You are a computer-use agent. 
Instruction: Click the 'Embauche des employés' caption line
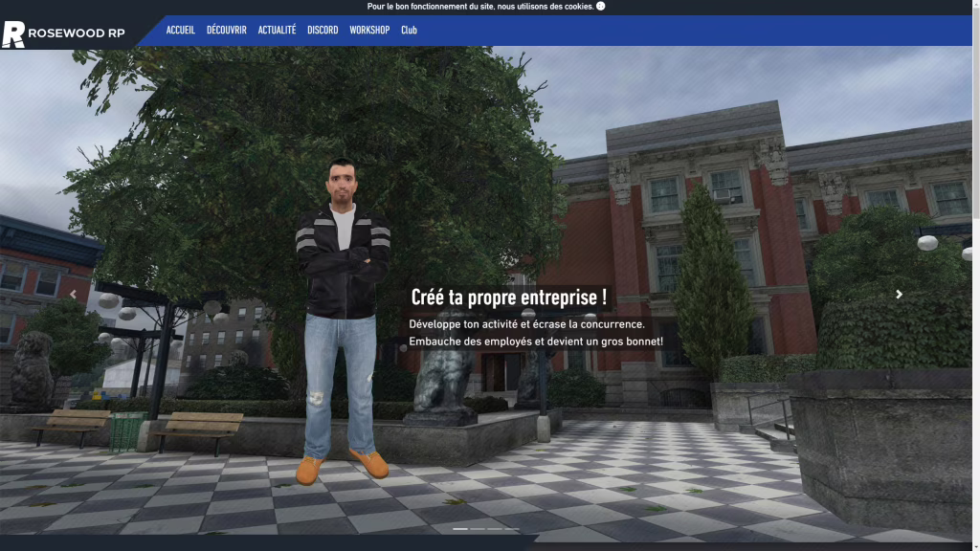(536, 342)
